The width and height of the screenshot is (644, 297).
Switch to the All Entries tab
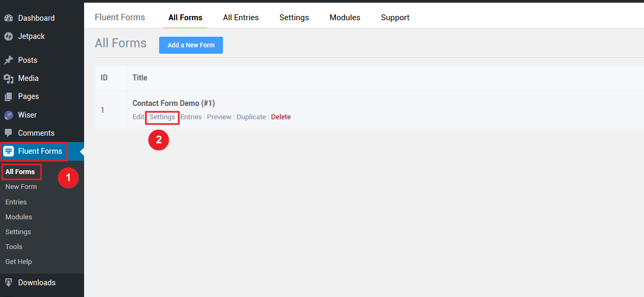[241, 18]
